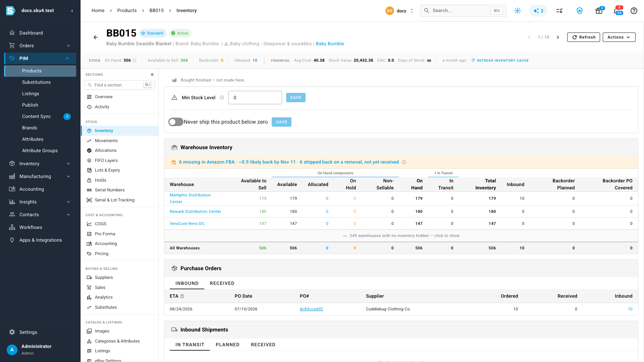Switch to the Received purchase orders tab
The image size is (644, 362).
click(x=222, y=283)
